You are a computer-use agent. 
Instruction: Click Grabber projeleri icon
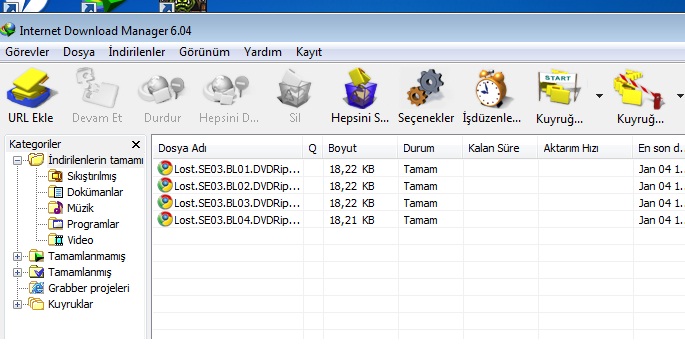pyautogui.click(x=37, y=288)
